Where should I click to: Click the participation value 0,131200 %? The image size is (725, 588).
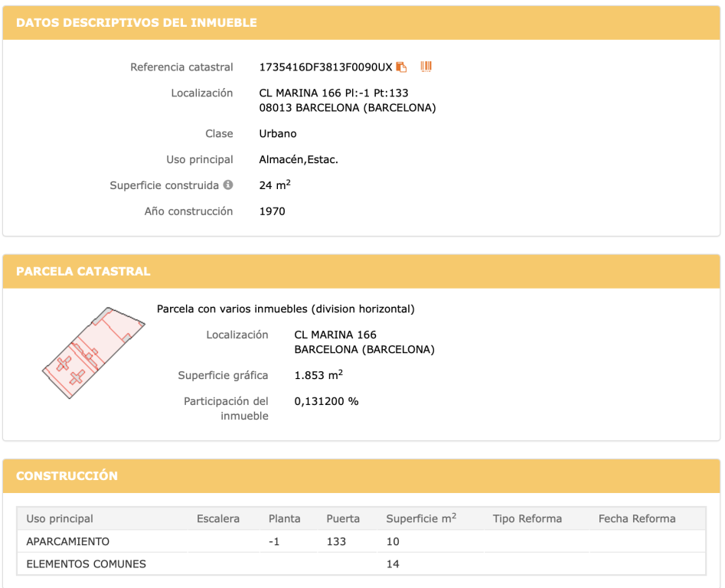(326, 401)
